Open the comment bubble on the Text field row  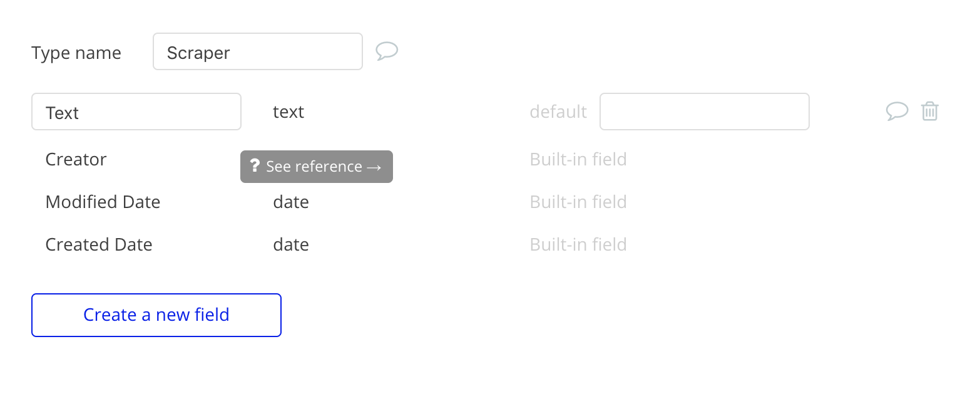(897, 111)
